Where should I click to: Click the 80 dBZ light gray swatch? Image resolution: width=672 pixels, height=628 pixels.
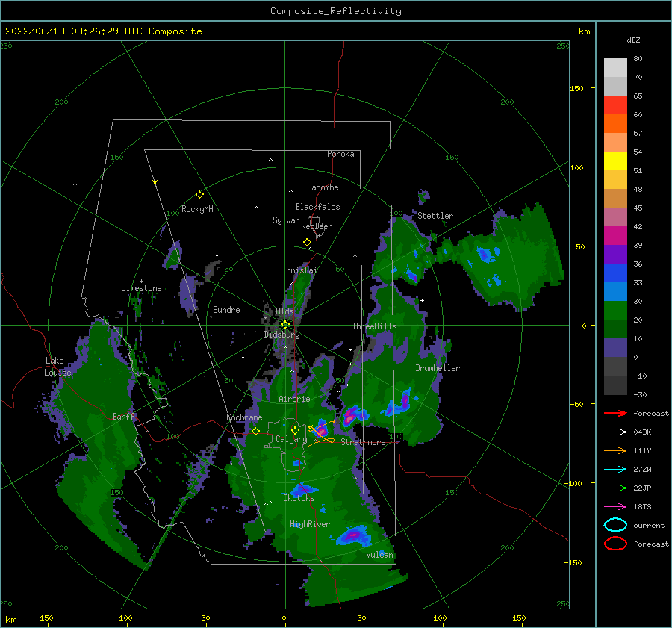(615, 67)
